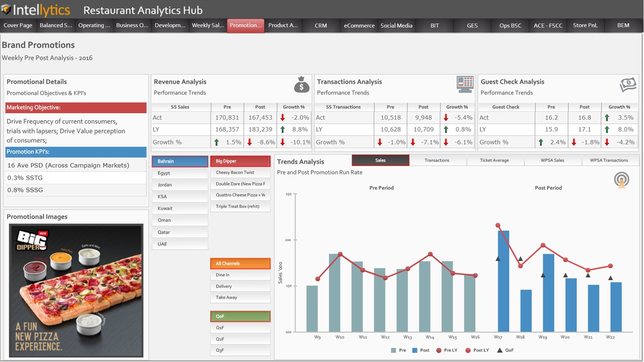644x362 pixels.
Task: Choose the Double Dare promotion
Action: pyautogui.click(x=240, y=184)
